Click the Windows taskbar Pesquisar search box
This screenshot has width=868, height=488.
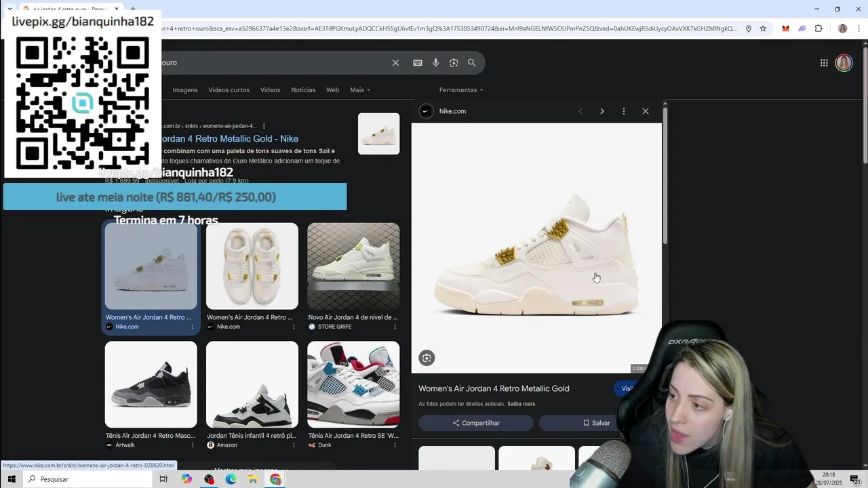[x=87, y=479]
